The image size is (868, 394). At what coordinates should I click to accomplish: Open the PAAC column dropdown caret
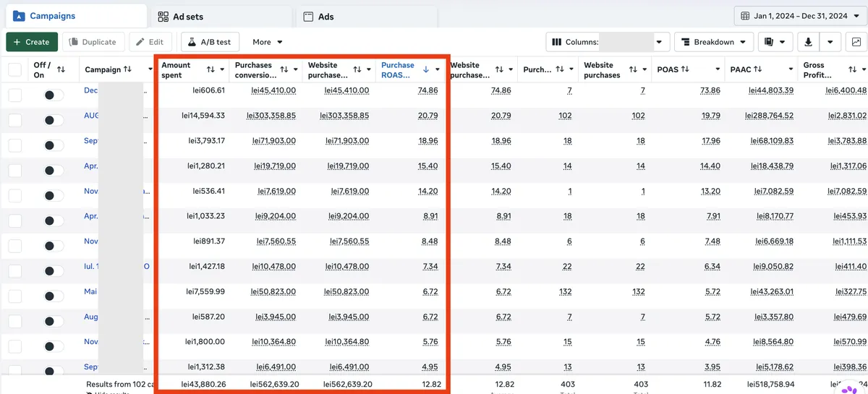point(790,69)
